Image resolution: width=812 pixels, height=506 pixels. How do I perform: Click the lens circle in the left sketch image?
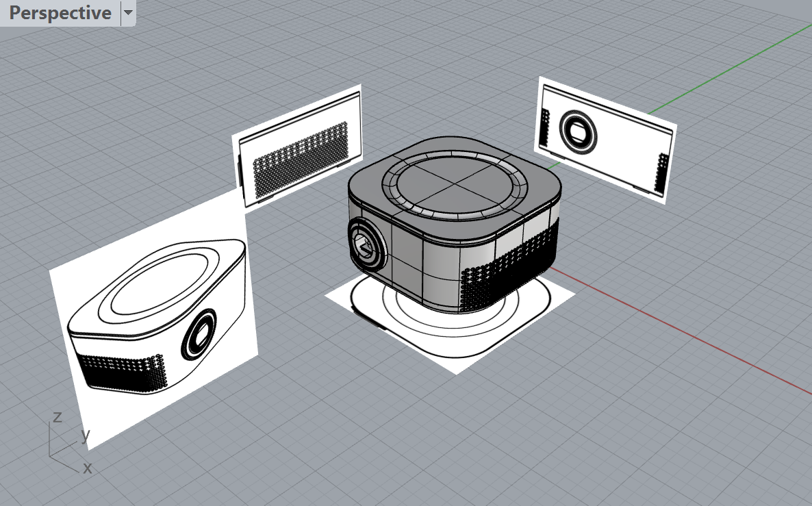point(199,335)
